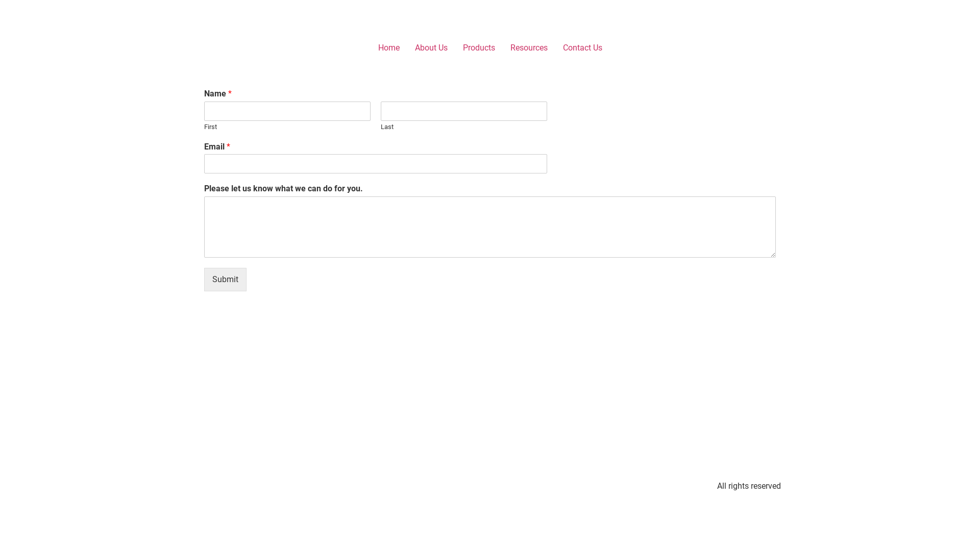Navigate to the Resources page
This screenshot has width=980, height=551.
[x=529, y=48]
